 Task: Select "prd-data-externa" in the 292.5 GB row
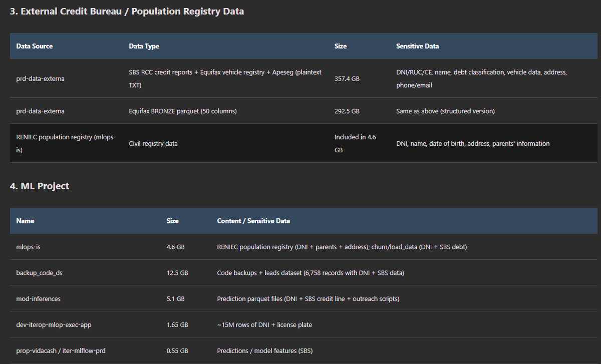pos(40,111)
